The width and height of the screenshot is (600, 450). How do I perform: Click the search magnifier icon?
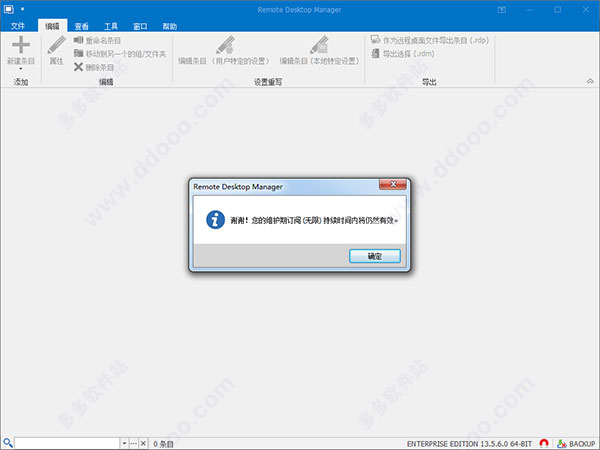[x=8, y=443]
